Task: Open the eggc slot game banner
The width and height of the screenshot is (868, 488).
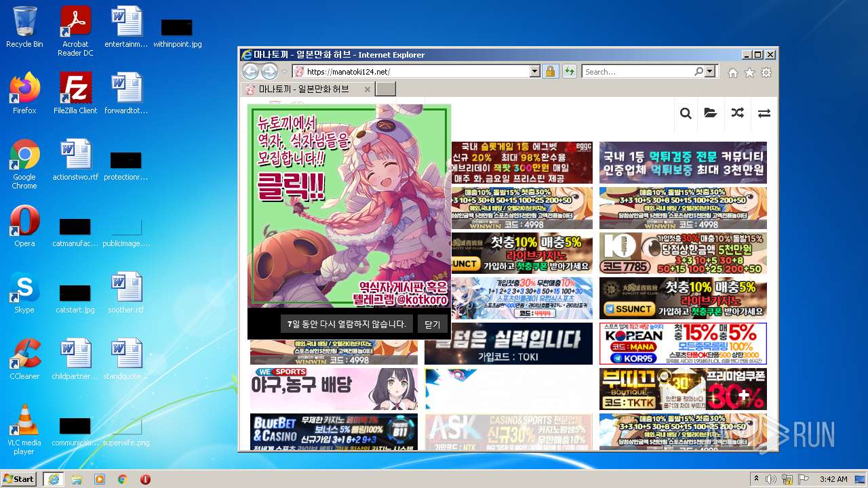Action: [x=521, y=163]
